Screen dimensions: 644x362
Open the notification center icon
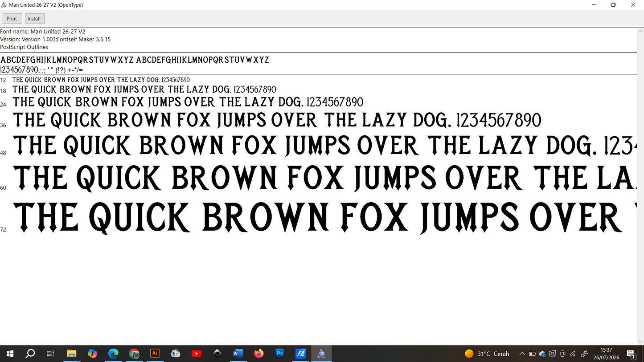(631, 354)
